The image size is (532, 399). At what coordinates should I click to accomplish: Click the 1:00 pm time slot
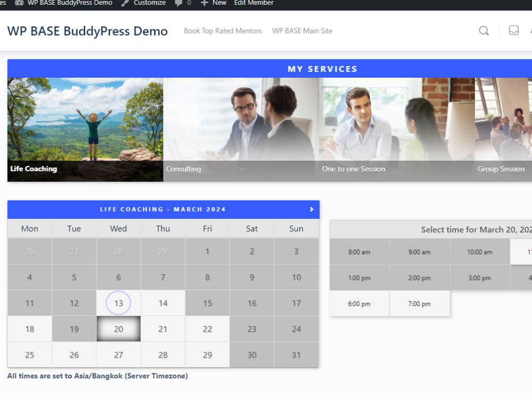(359, 278)
